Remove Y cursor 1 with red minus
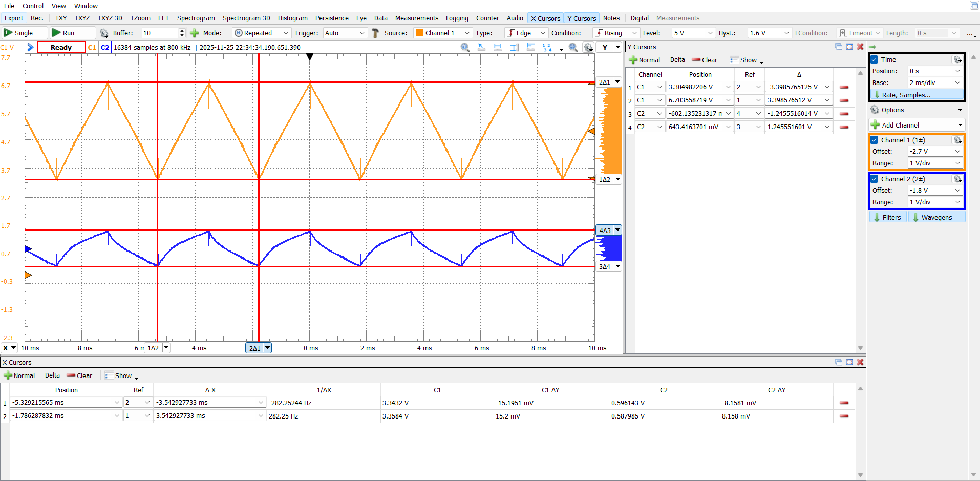Viewport: 980px width, 481px height. tap(844, 87)
